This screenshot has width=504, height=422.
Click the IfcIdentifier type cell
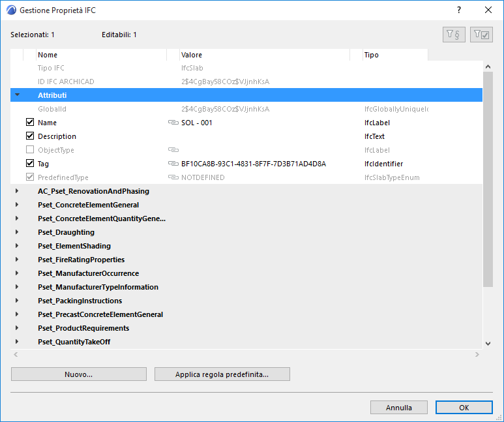click(x=383, y=164)
